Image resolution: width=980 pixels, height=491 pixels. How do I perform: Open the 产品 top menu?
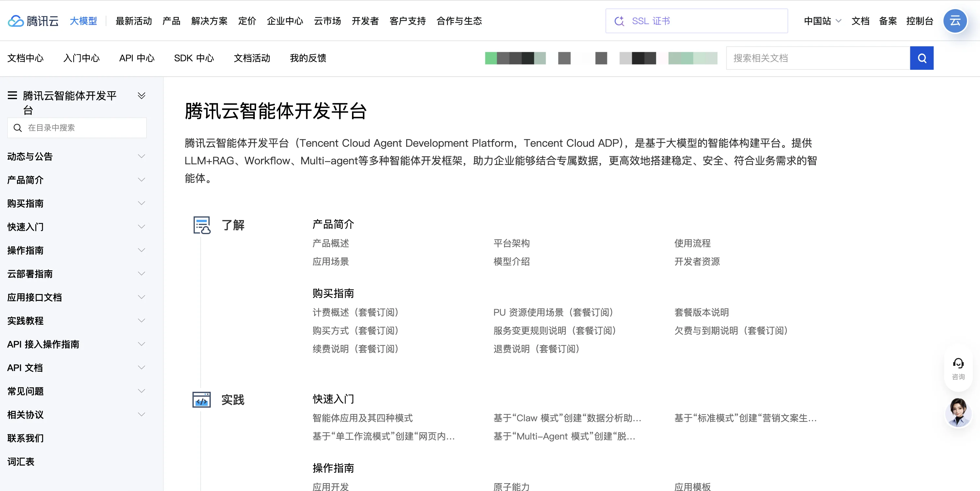171,21
